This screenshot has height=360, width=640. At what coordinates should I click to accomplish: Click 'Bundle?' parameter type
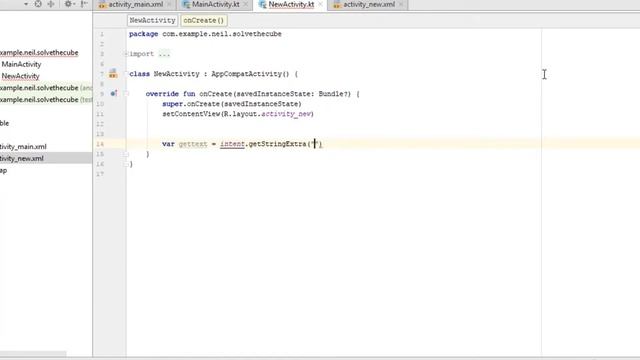coord(334,94)
